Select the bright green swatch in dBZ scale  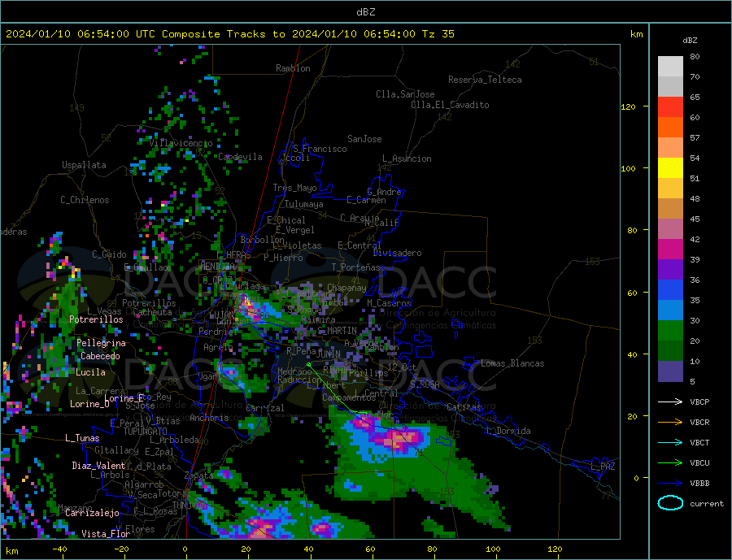670,331
